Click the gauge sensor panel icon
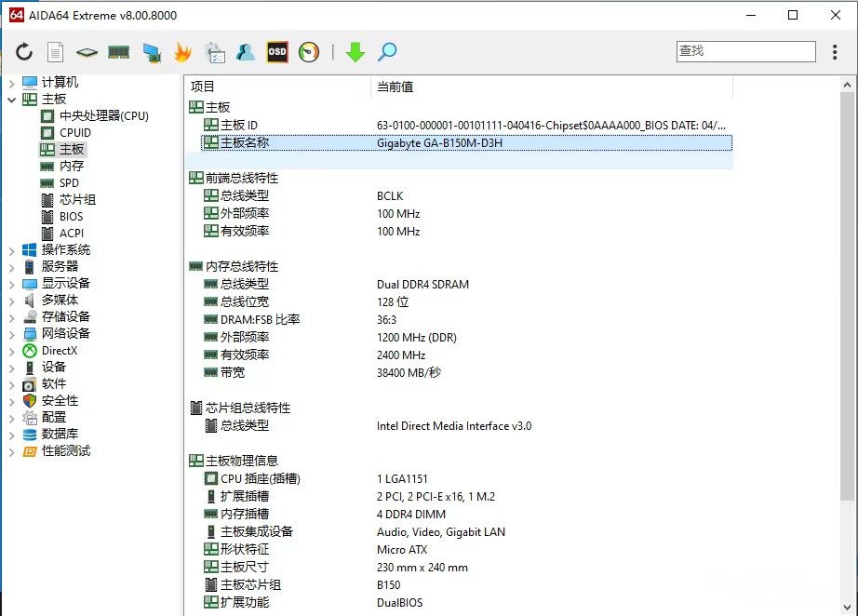The height and width of the screenshot is (616, 858). (x=309, y=52)
